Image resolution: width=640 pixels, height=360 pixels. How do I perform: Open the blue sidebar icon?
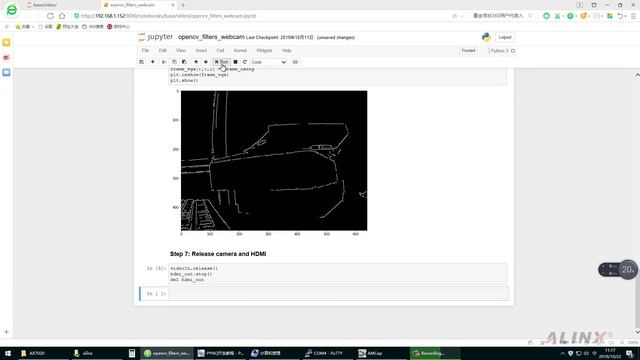[x=6, y=73]
